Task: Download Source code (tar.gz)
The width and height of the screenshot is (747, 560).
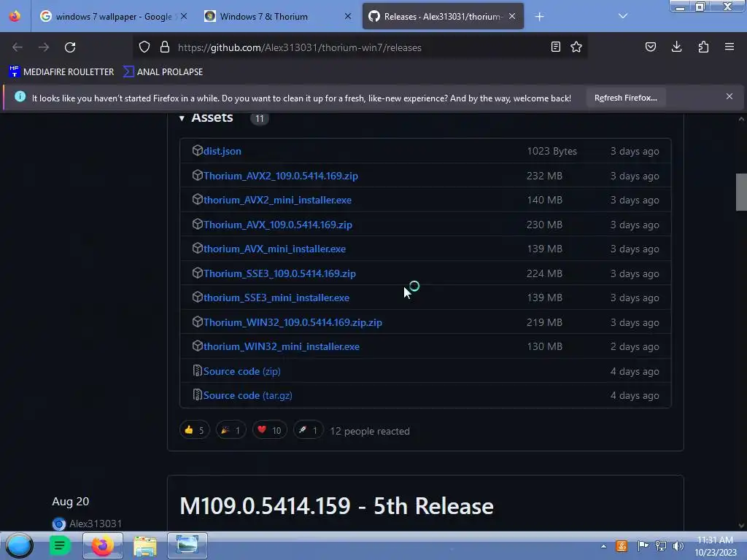Action: (x=248, y=395)
